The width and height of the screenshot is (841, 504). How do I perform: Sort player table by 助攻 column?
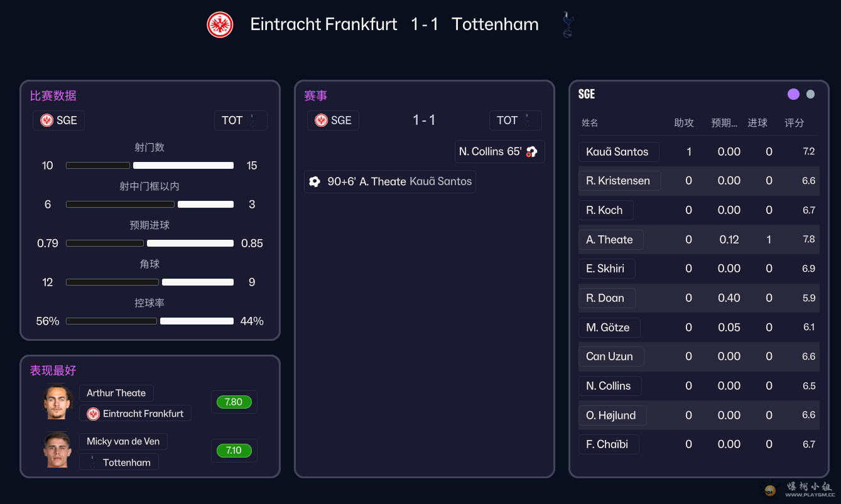click(x=684, y=123)
